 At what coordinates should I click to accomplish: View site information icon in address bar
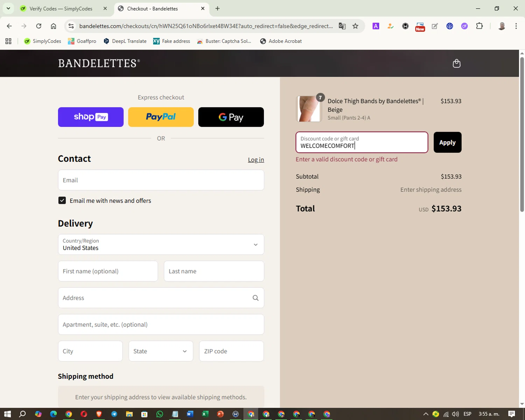[71, 26]
